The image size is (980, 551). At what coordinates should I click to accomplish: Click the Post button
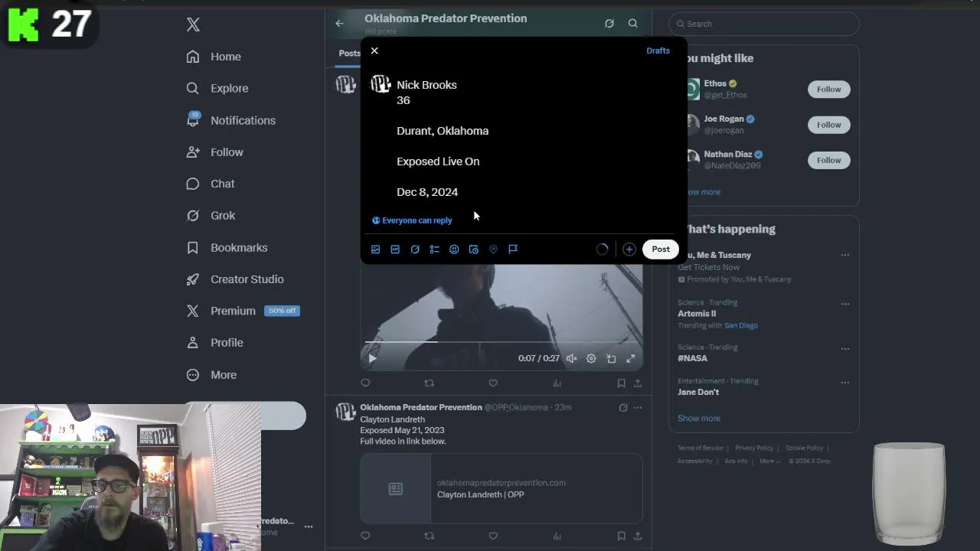click(661, 249)
